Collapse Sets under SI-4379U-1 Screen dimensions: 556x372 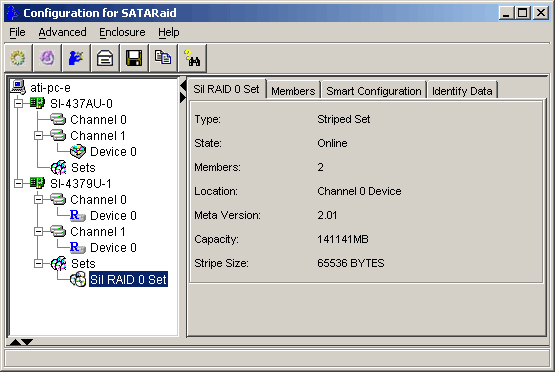(38, 263)
